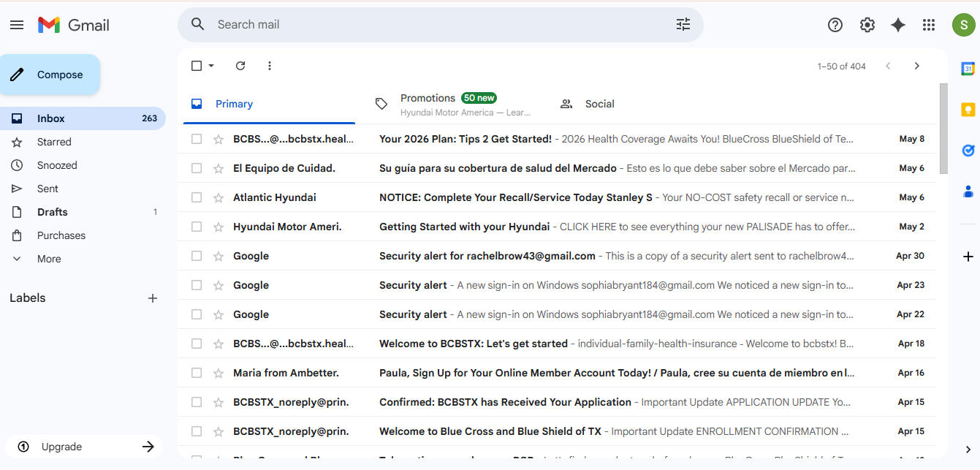Get add-ons plus icon
This screenshot has height=470, width=980.
click(x=968, y=257)
